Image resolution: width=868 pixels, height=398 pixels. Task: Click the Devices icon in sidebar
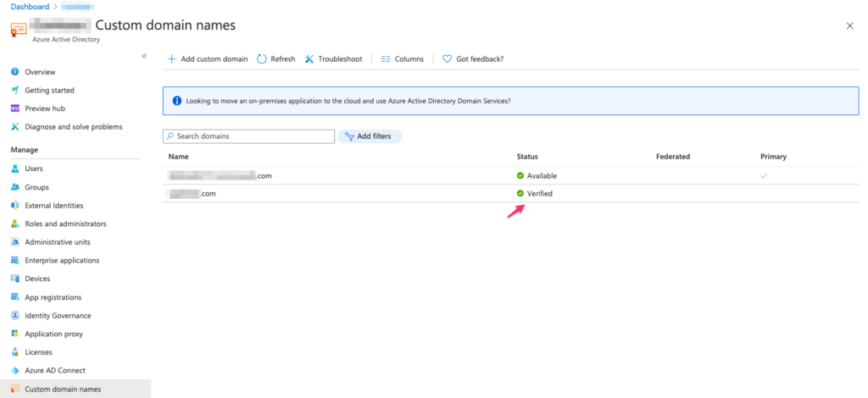15,279
